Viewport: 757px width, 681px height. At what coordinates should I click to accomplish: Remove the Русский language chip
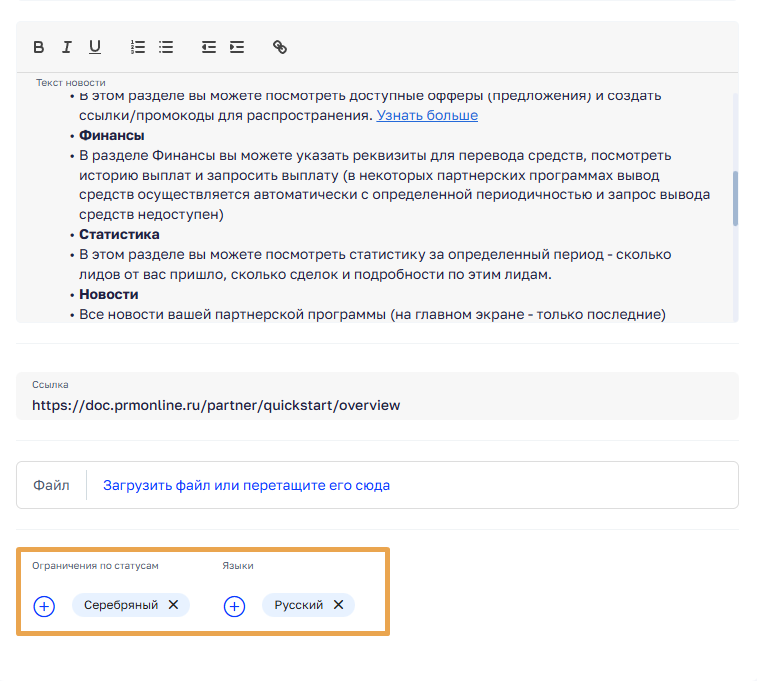click(x=338, y=605)
